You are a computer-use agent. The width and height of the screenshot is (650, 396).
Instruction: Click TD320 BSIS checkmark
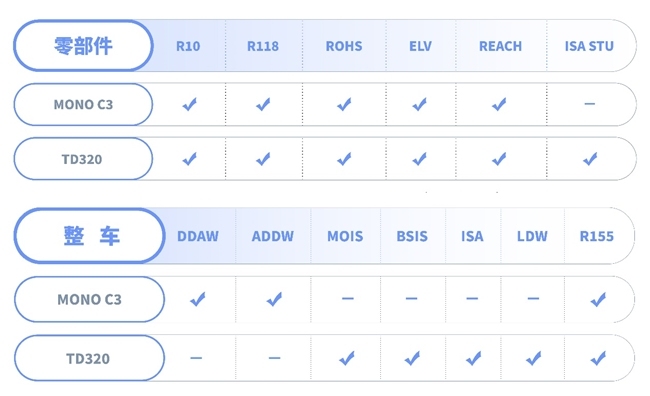point(412,358)
